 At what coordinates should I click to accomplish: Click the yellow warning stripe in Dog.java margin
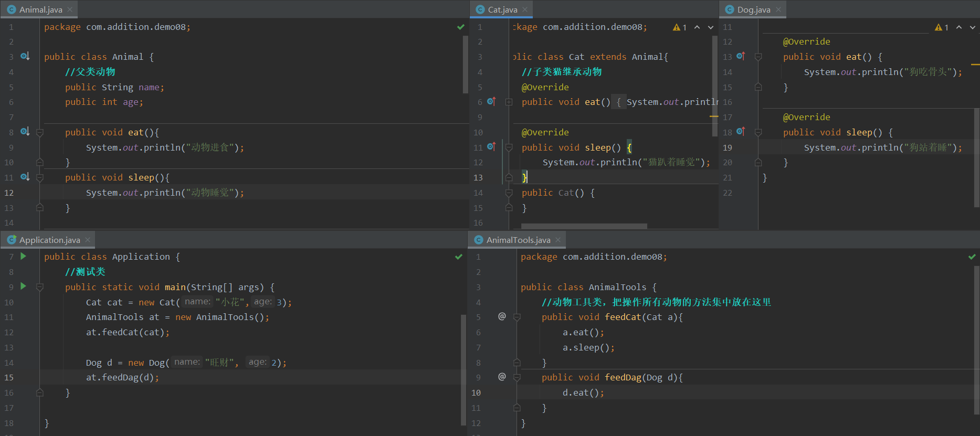coord(975,65)
